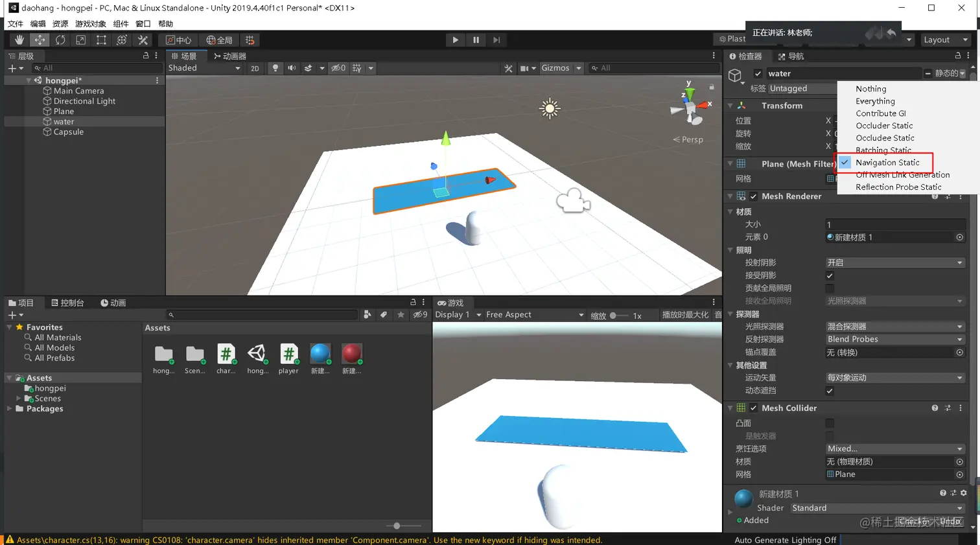
Task: Lock the Hierarchy panel
Action: tap(146, 56)
